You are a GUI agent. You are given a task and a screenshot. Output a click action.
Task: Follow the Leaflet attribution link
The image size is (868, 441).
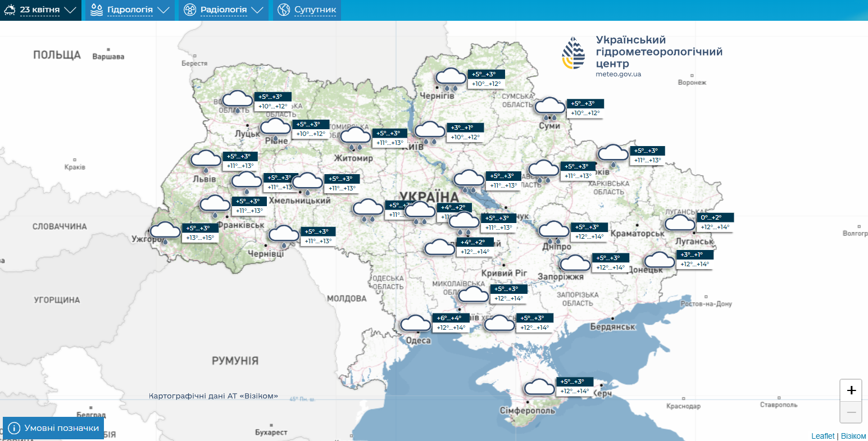(x=822, y=435)
